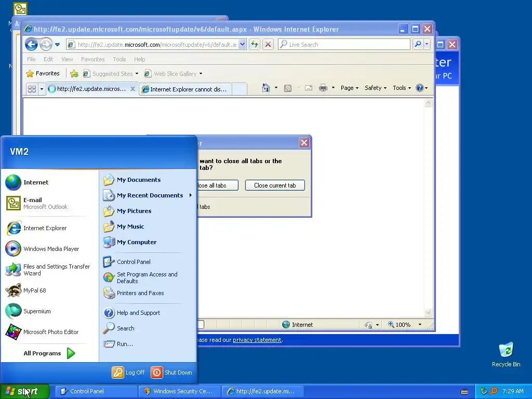Screen dimensions: 532x399
Task: Open the Safety command menu
Action: pos(376,88)
